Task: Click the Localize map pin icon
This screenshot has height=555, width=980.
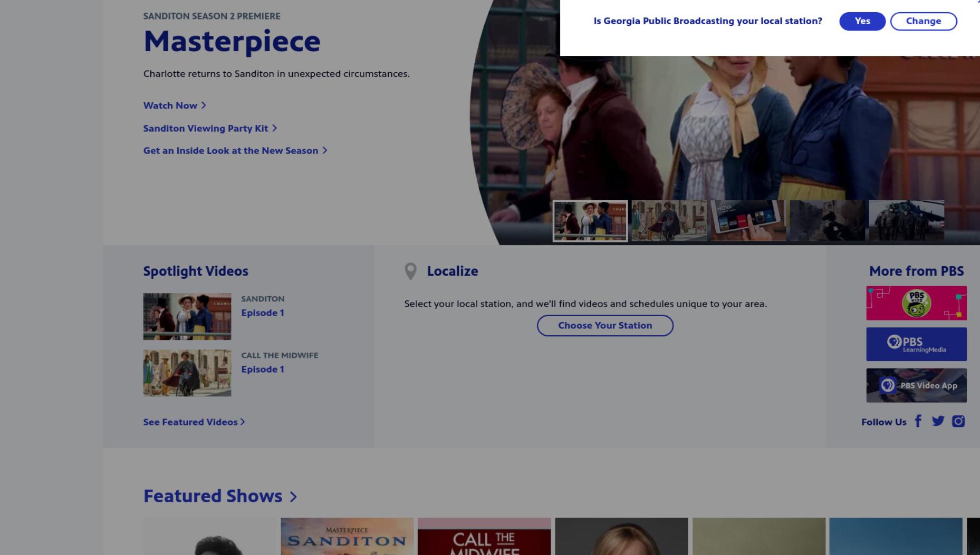Action: coord(410,271)
